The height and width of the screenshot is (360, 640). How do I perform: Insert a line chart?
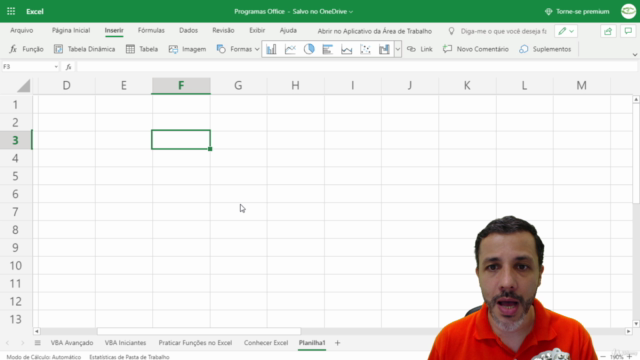290,49
